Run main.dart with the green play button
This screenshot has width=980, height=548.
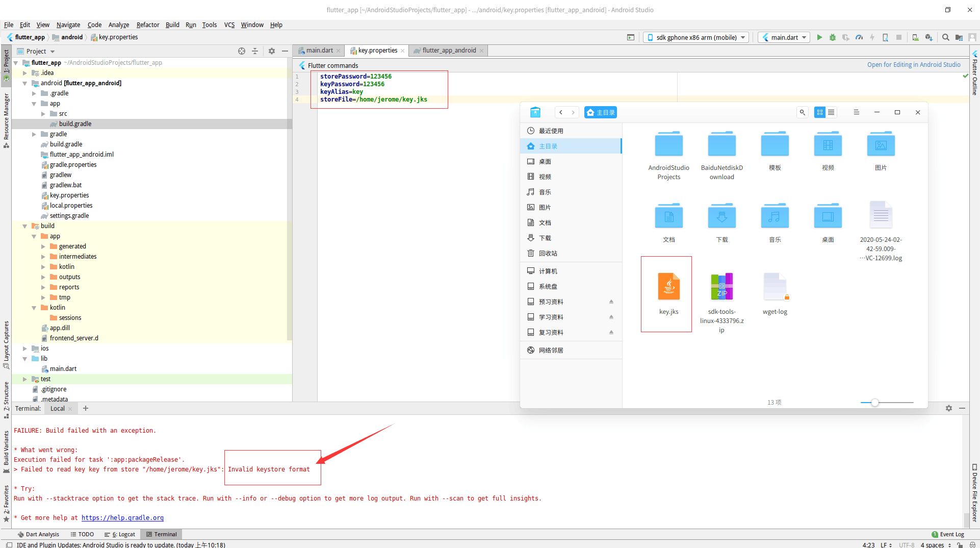point(819,37)
